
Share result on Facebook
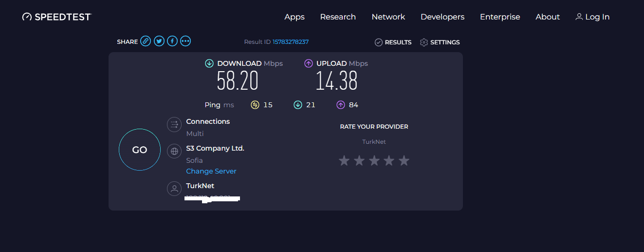pos(172,41)
